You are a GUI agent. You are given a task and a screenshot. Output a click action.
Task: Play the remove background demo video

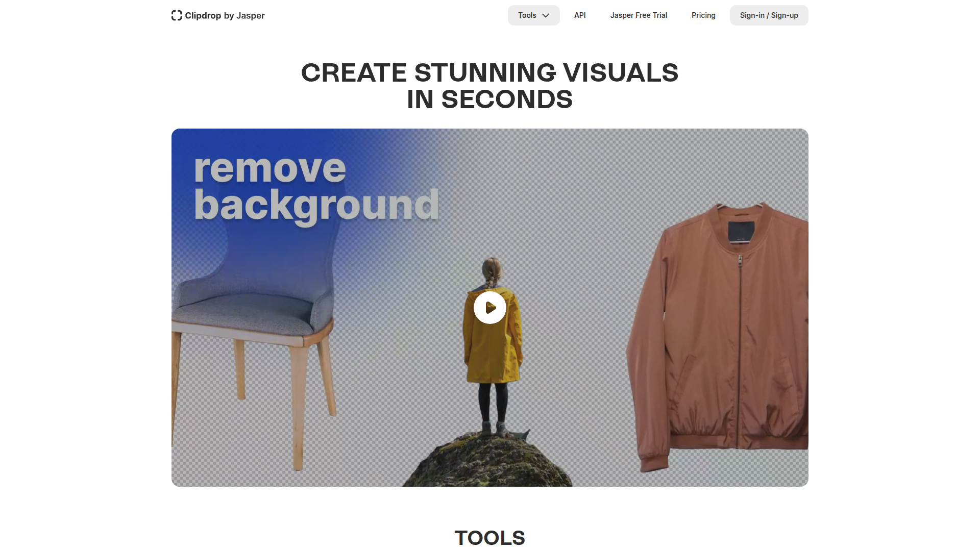click(490, 308)
